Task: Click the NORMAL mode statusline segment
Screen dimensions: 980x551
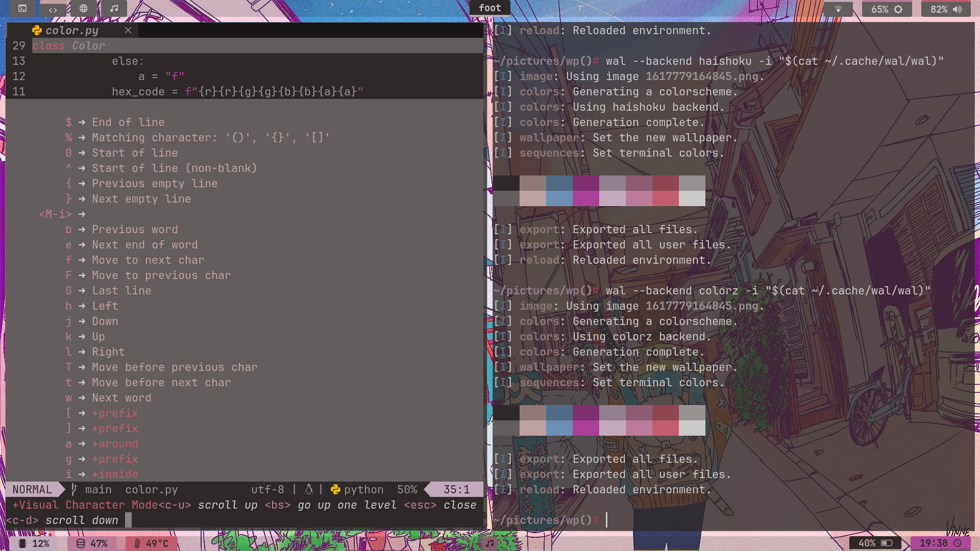Action: pyautogui.click(x=32, y=490)
